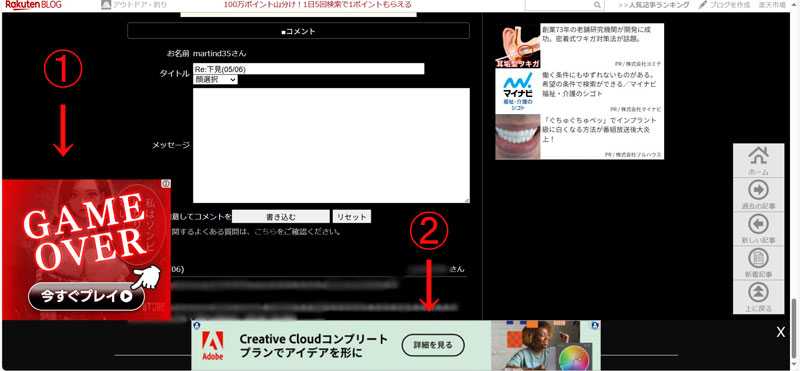Click the ad info icon on Game Over ad
Image resolution: width=800 pixels, height=371 pixels.
click(x=165, y=183)
